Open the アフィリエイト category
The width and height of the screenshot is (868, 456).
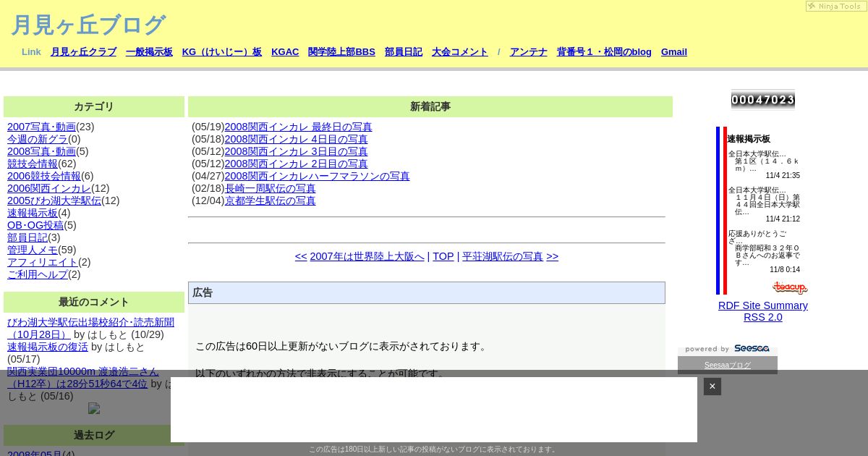(43, 262)
